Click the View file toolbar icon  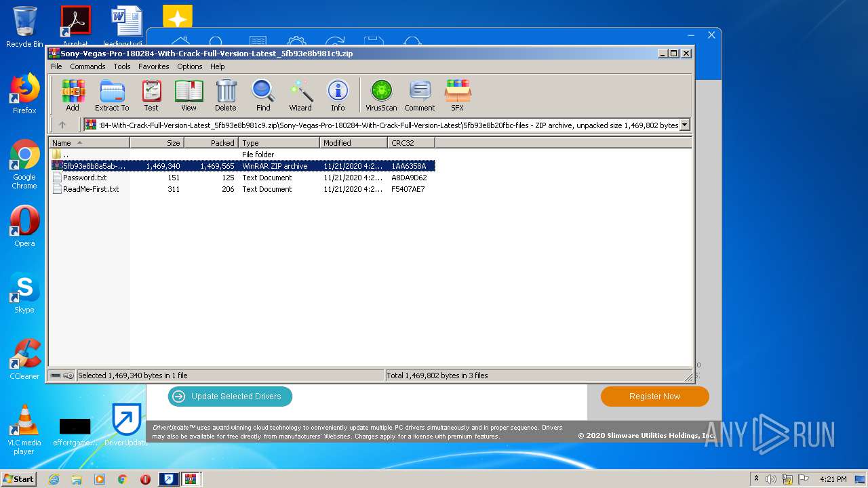tap(189, 95)
